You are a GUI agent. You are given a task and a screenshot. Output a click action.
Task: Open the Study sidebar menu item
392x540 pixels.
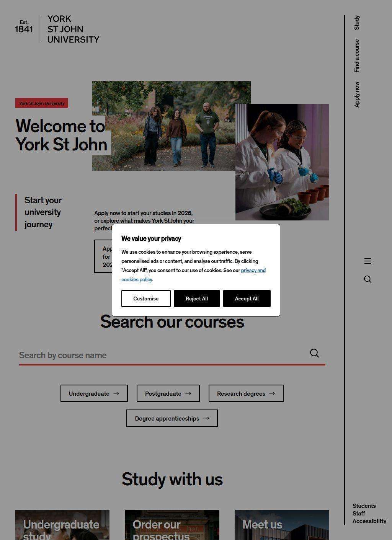(357, 23)
